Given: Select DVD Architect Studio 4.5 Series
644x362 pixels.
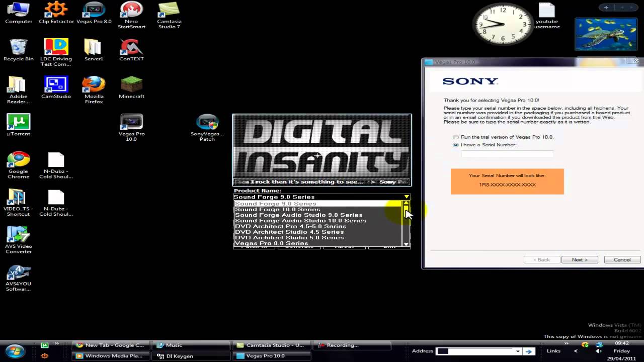Looking at the screenshot, I should (x=317, y=232).
